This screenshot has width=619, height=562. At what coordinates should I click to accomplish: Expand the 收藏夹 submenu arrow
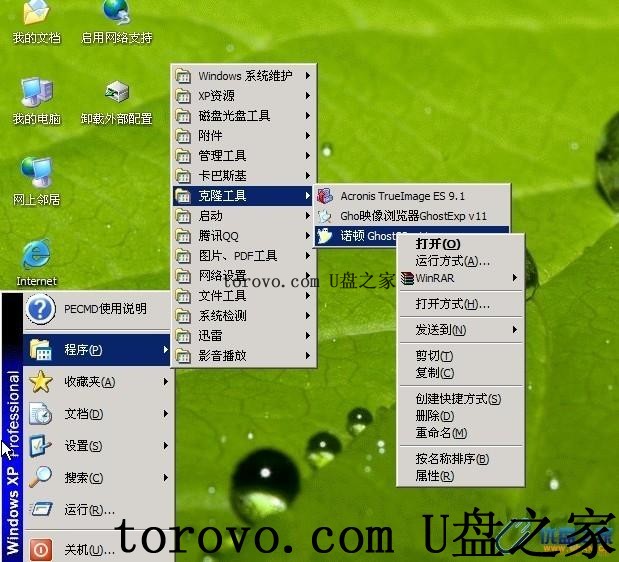165,381
